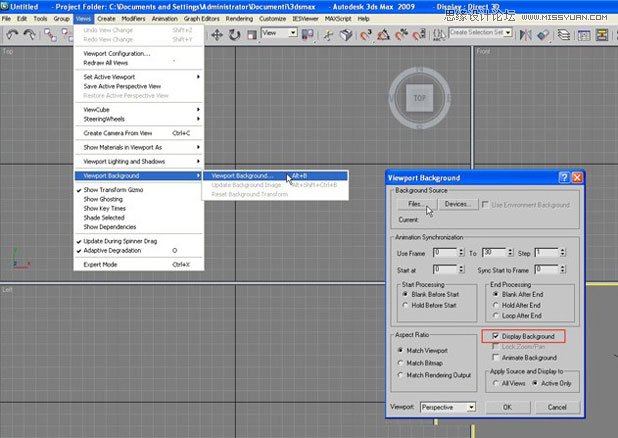Expand the Viewport Background submenu in Views menu
The image size is (618, 438).
pyautogui.click(x=139, y=175)
